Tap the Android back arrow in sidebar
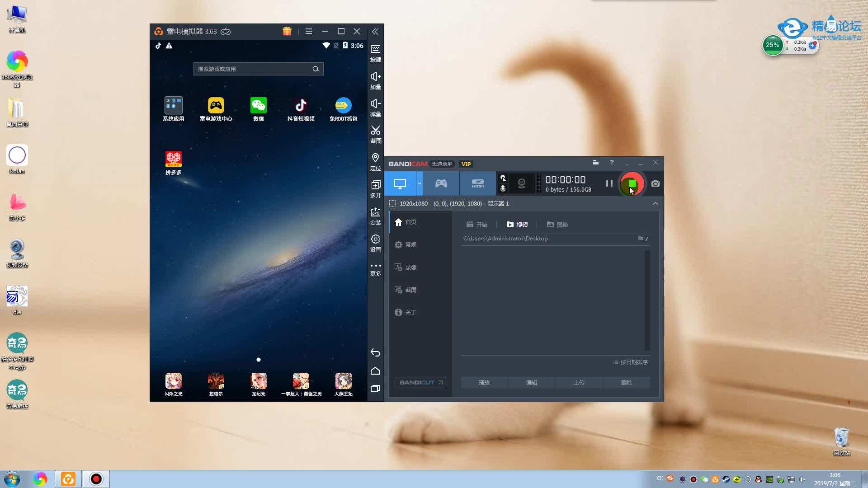Image resolution: width=868 pixels, height=488 pixels. tap(375, 352)
